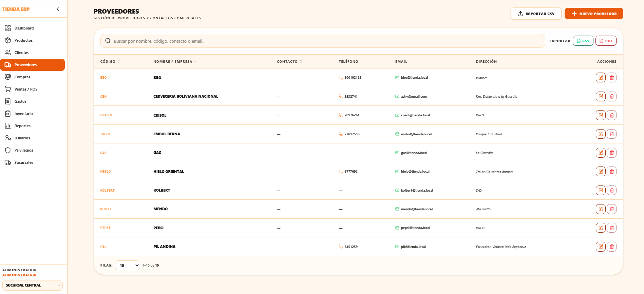This screenshot has width=644, height=294.
Task: Delete the PEPSI supplier
Action: pyautogui.click(x=611, y=228)
